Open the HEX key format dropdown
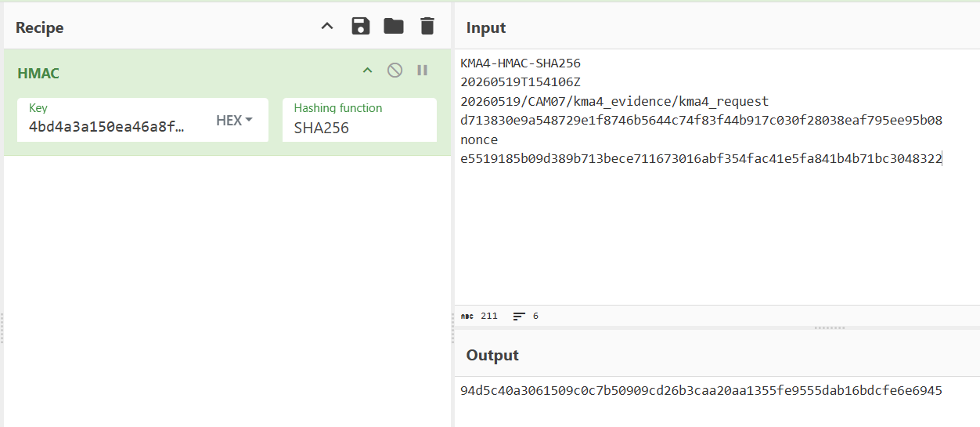The height and width of the screenshot is (427, 980). pyautogui.click(x=234, y=121)
